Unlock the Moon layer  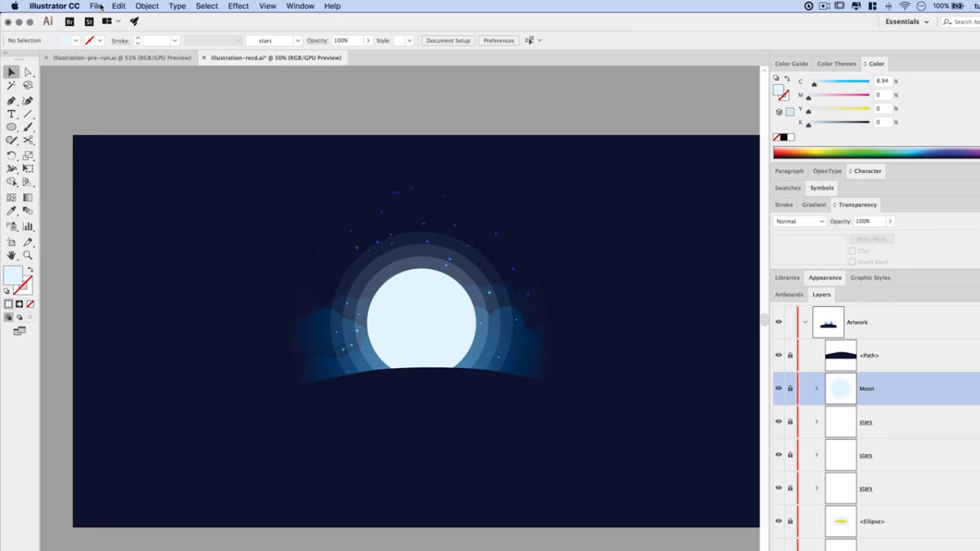(790, 388)
